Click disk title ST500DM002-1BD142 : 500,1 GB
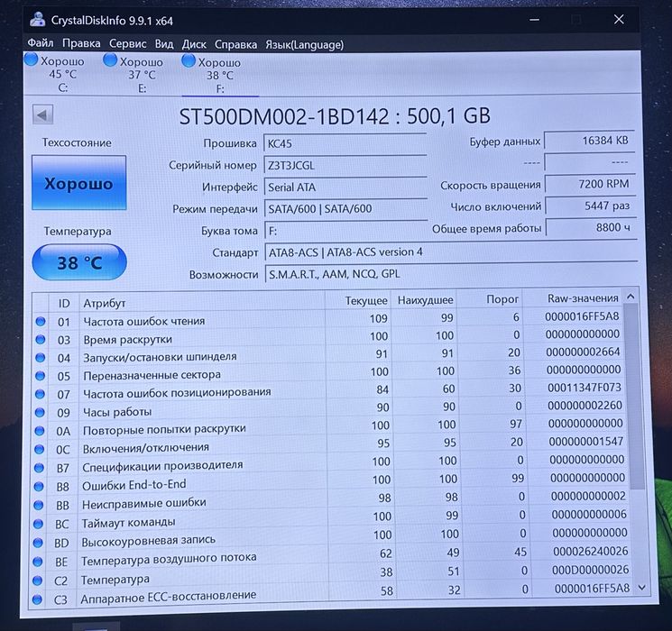672x631 pixels. pos(335,116)
